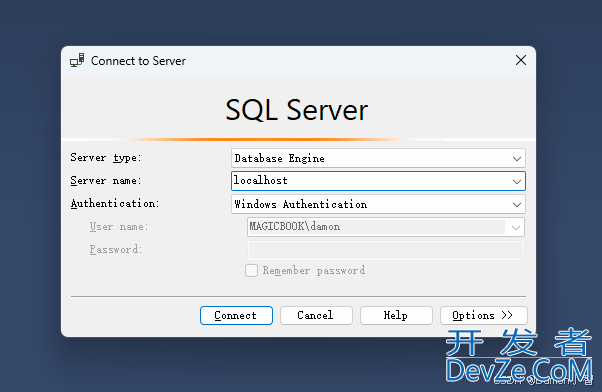Open the Server name dropdown arrow

click(x=516, y=181)
